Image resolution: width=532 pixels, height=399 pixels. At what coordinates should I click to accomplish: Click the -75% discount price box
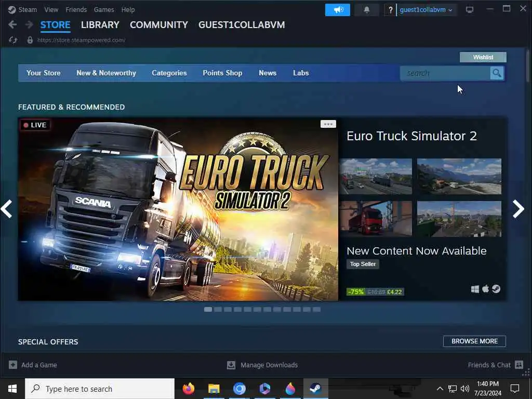tap(375, 292)
